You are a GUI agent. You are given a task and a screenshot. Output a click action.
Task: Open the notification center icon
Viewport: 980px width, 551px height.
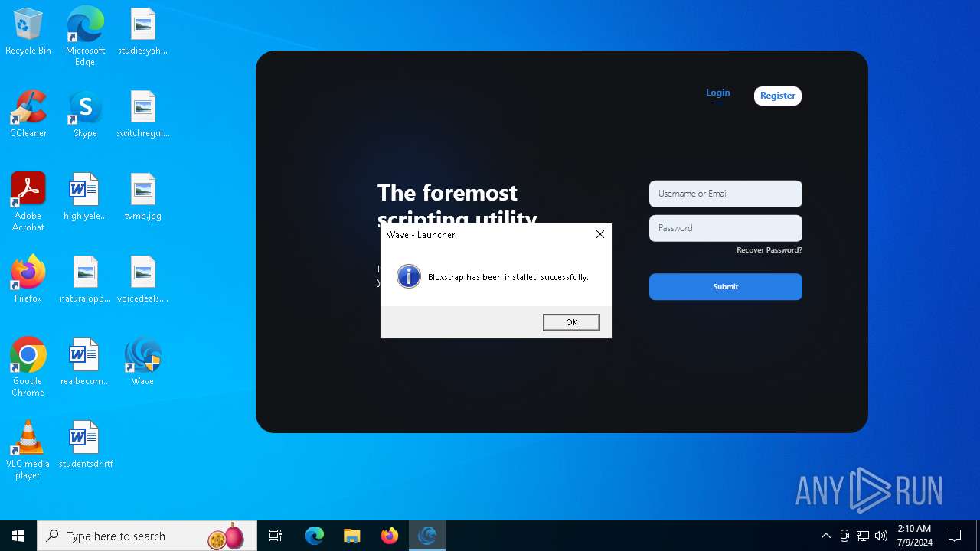(x=955, y=536)
